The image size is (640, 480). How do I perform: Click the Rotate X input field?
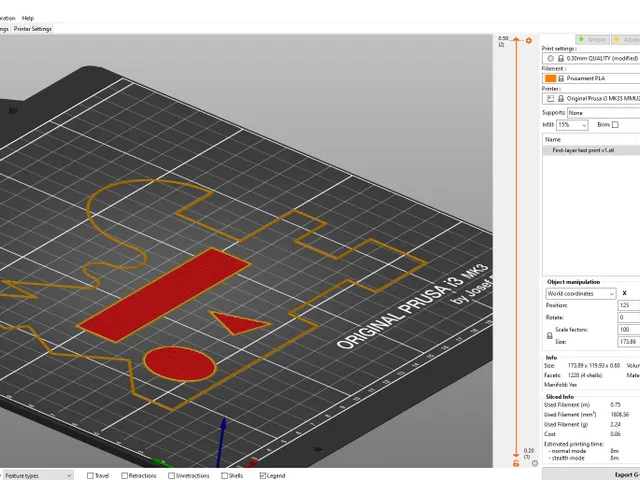629,317
